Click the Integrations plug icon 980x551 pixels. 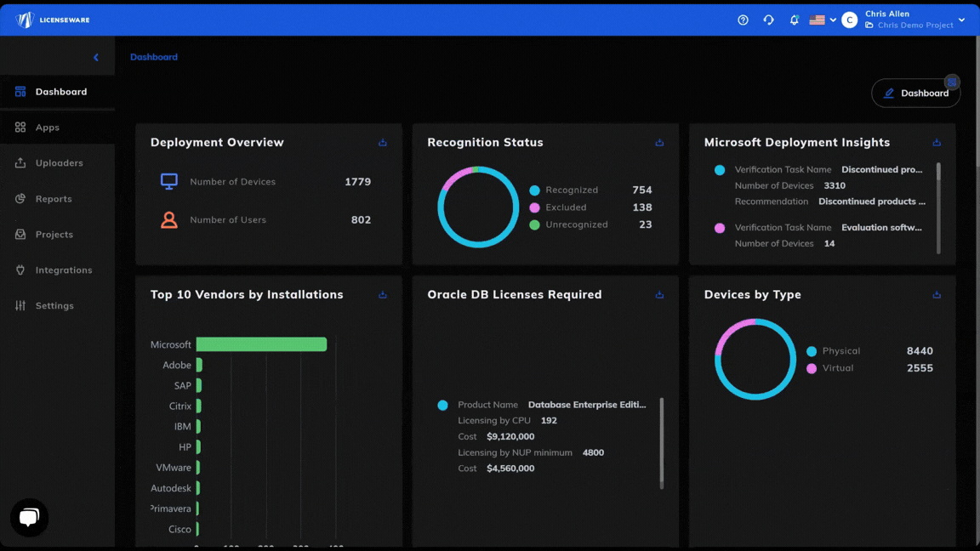20,270
